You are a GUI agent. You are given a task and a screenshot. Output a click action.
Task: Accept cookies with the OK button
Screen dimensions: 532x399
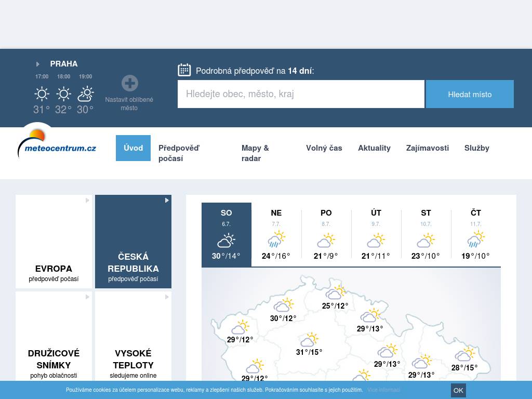(x=458, y=390)
